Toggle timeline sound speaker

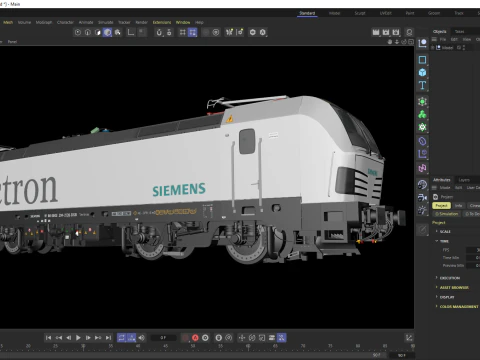[x=142, y=338]
